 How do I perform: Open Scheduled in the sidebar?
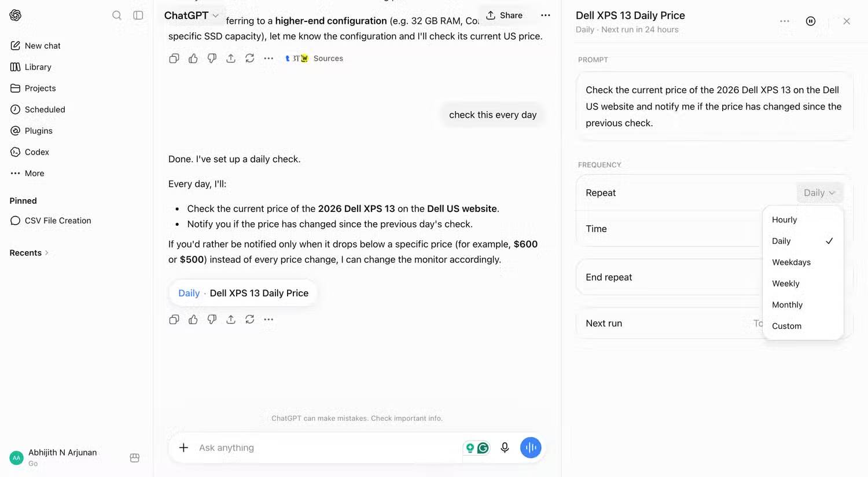(38, 109)
